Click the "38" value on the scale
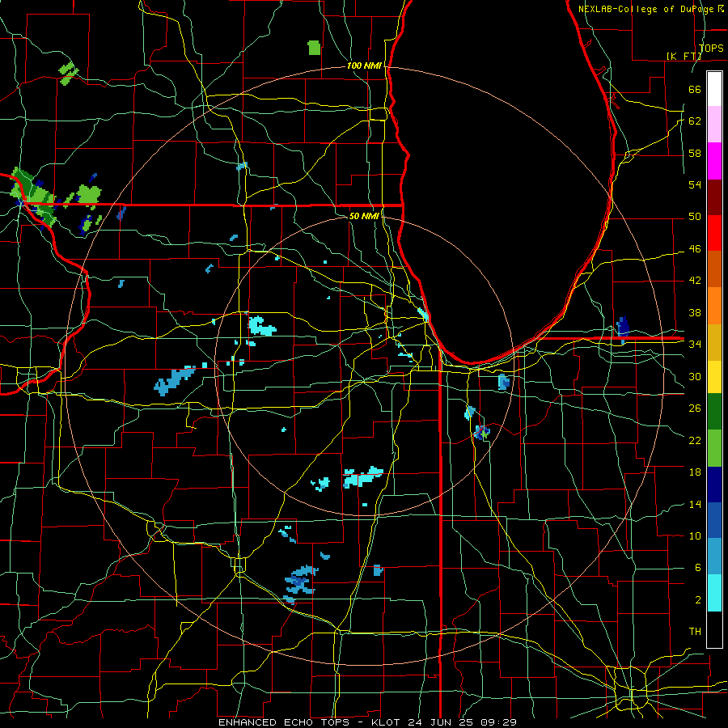 pyautogui.click(x=695, y=312)
